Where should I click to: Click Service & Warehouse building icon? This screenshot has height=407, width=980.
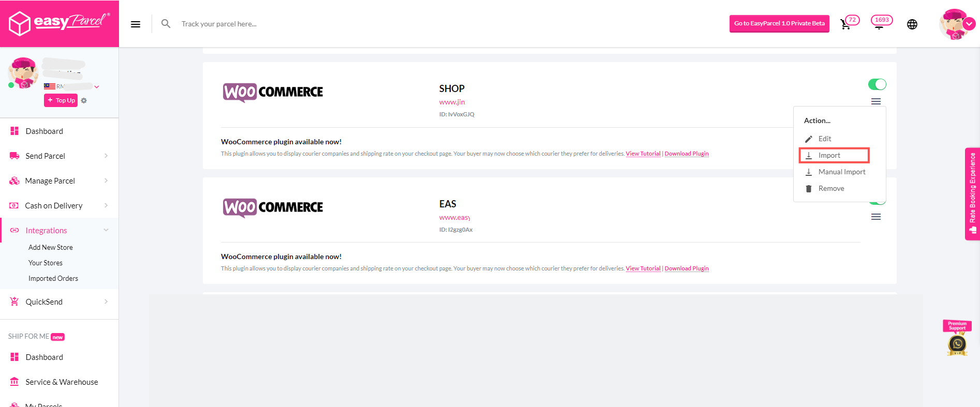[14, 382]
